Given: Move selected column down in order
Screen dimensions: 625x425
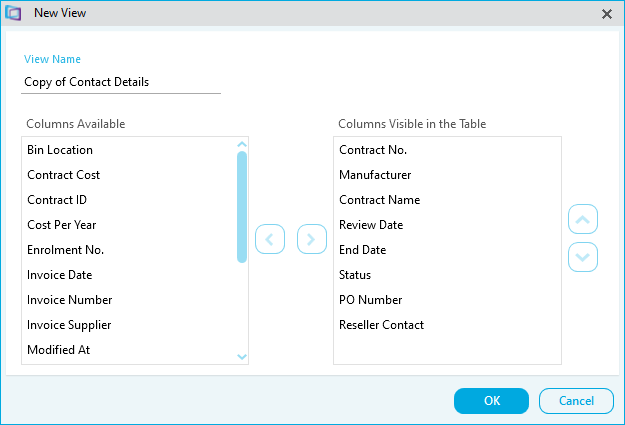Looking at the screenshot, I should pyautogui.click(x=582, y=257).
